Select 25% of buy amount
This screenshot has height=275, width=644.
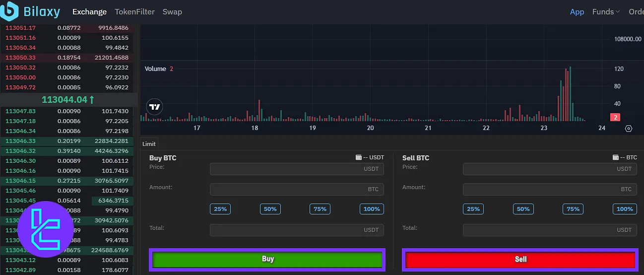pyautogui.click(x=220, y=209)
